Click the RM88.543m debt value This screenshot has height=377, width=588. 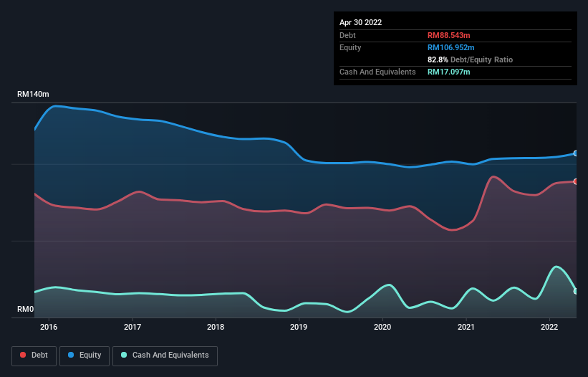(449, 35)
